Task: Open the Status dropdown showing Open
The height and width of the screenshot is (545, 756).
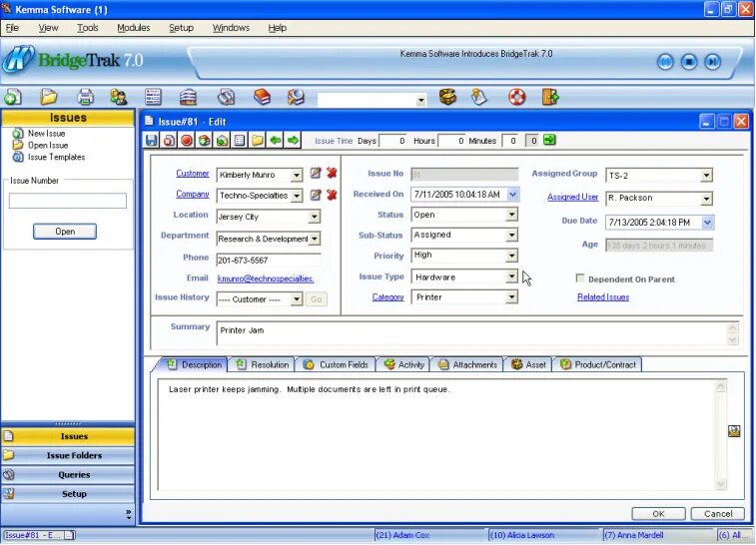Action: (x=511, y=215)
